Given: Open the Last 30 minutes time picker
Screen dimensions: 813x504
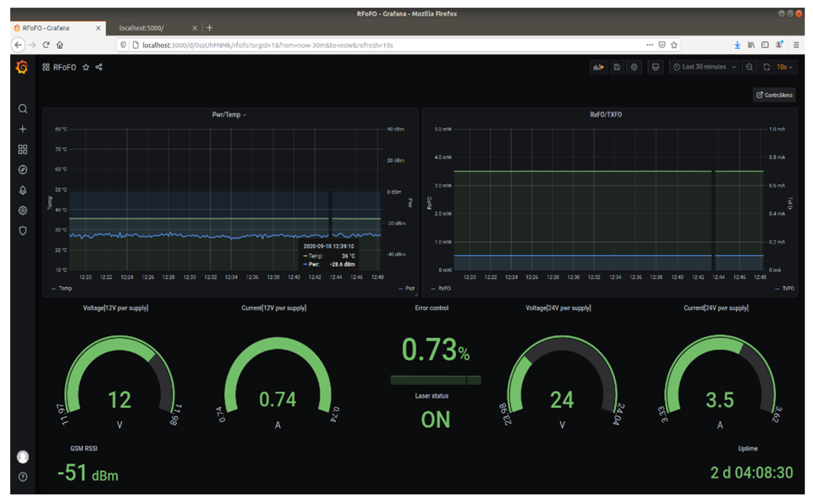Looking at the screenshot, I should click(x=704, y=67).
